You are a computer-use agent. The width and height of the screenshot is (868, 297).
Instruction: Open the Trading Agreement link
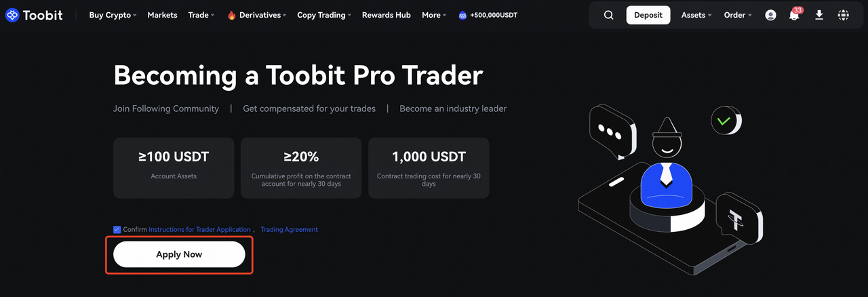pos(289,230)
